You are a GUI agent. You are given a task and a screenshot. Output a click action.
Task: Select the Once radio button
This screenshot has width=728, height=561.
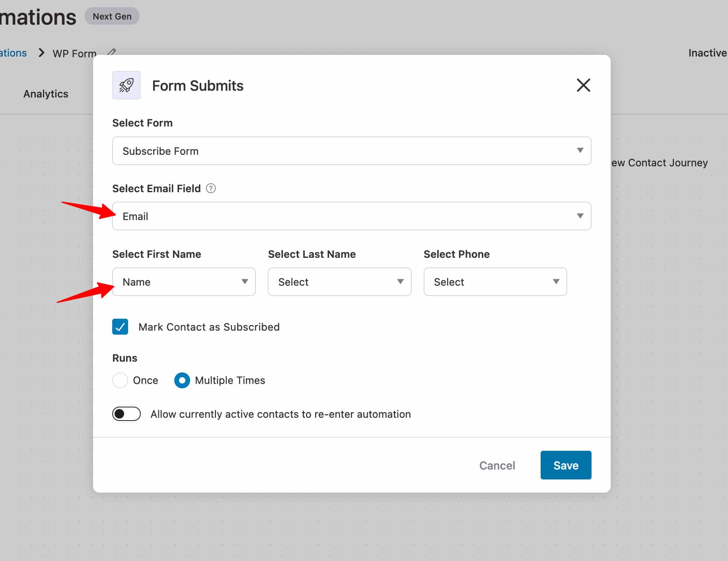pyautogui.click(x=120, y=380)
